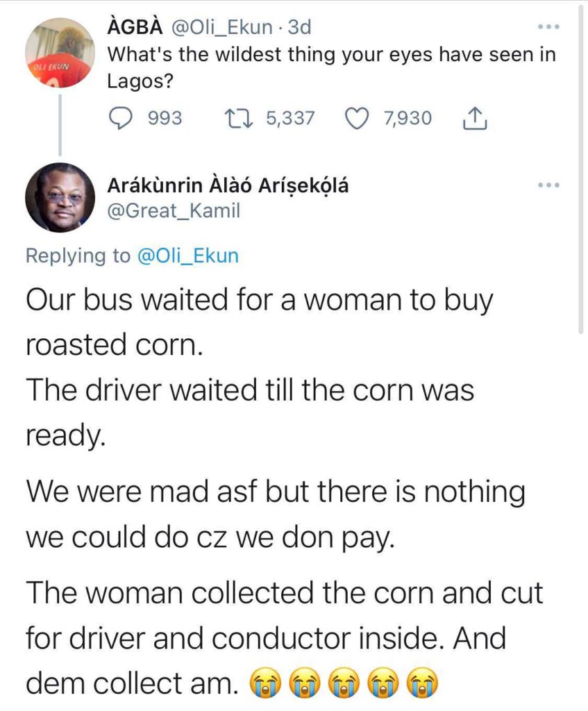Open the tweet via the 3d timestamp
This screenshot has height=711, width=588.
pos(300,28)
